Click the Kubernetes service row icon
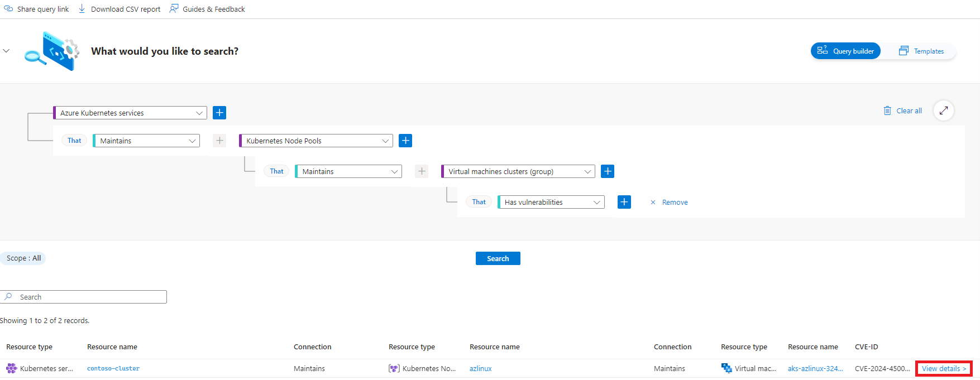 [11, 368]
